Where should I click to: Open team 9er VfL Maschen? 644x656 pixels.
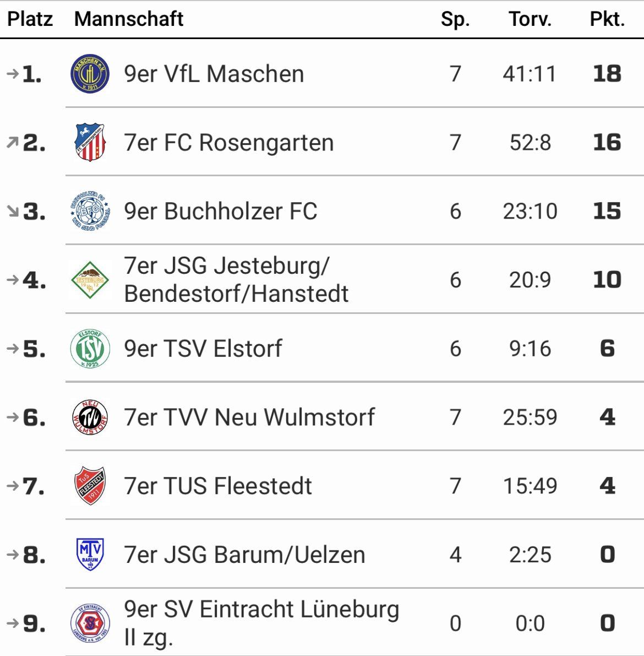tap(214, 74)
